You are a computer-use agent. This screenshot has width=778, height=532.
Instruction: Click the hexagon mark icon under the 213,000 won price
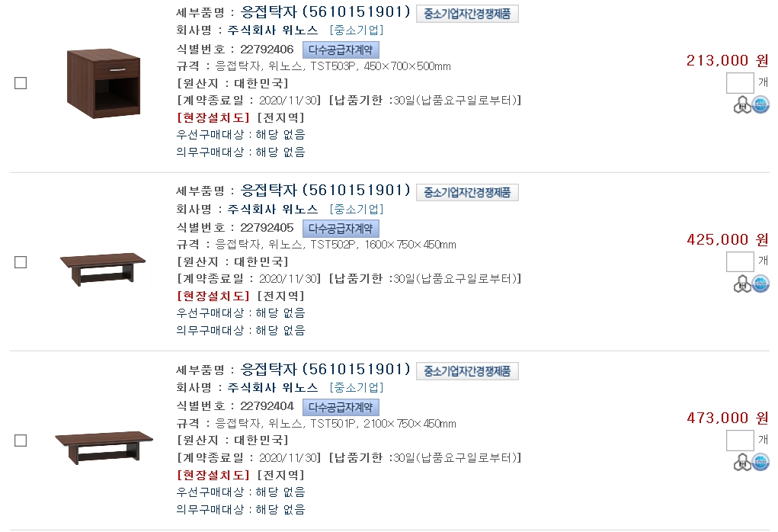click(x=741, y=105)
